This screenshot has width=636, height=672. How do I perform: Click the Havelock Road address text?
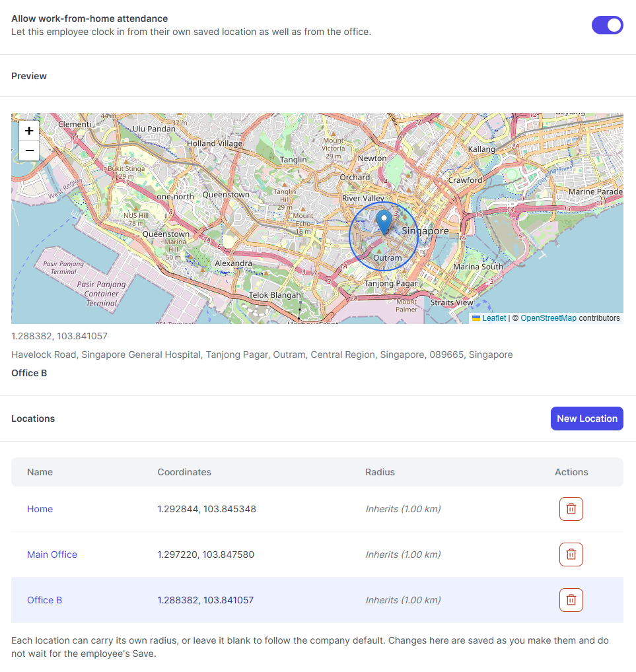(x=262, y=354)
